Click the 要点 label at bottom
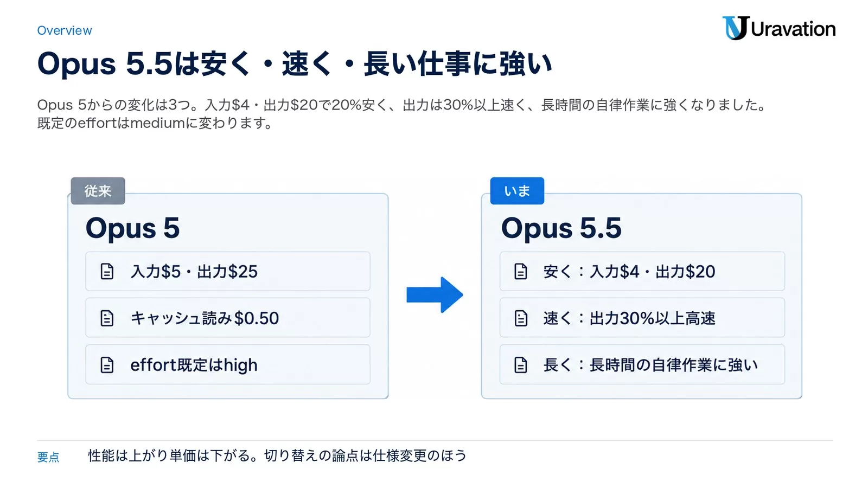The image size is (868, 488). [x=48, y=457]
